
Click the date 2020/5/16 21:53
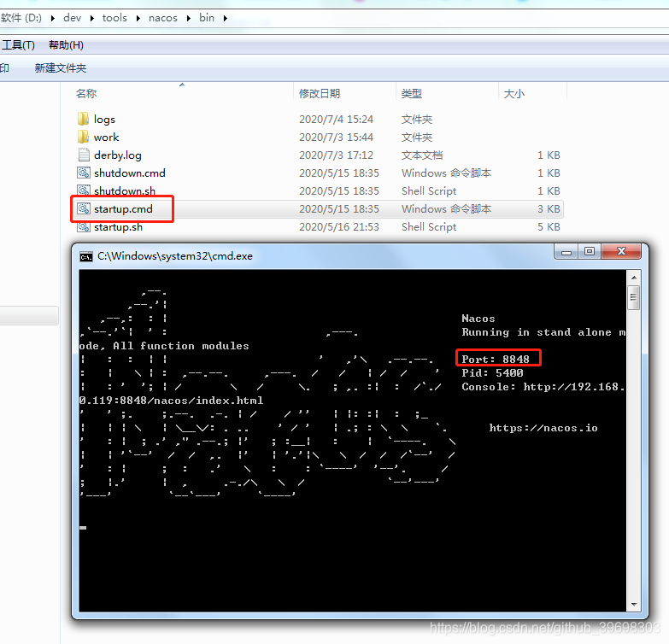pos(339,227)
